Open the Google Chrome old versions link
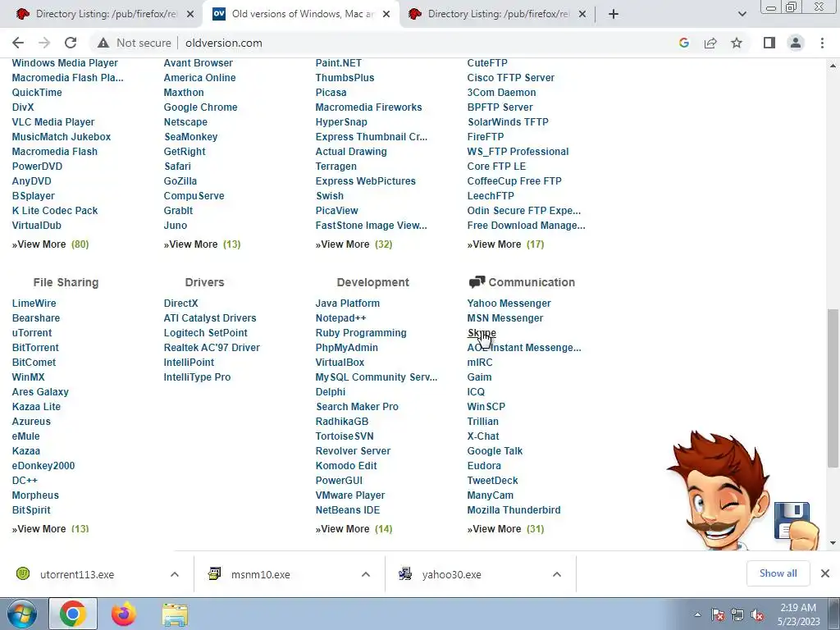The width and height of the screenshot is (840, 630). [x=200, y=107]
